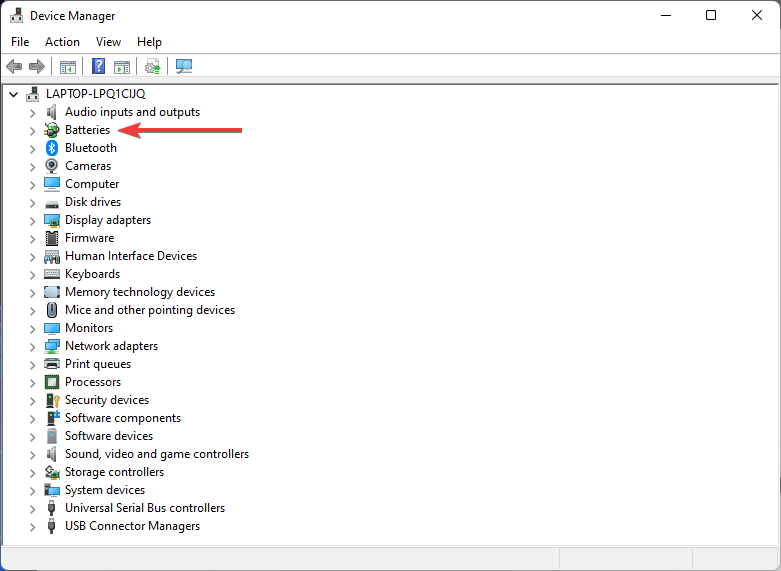Click the Firmware chip icon

click(x=52, y=238)
